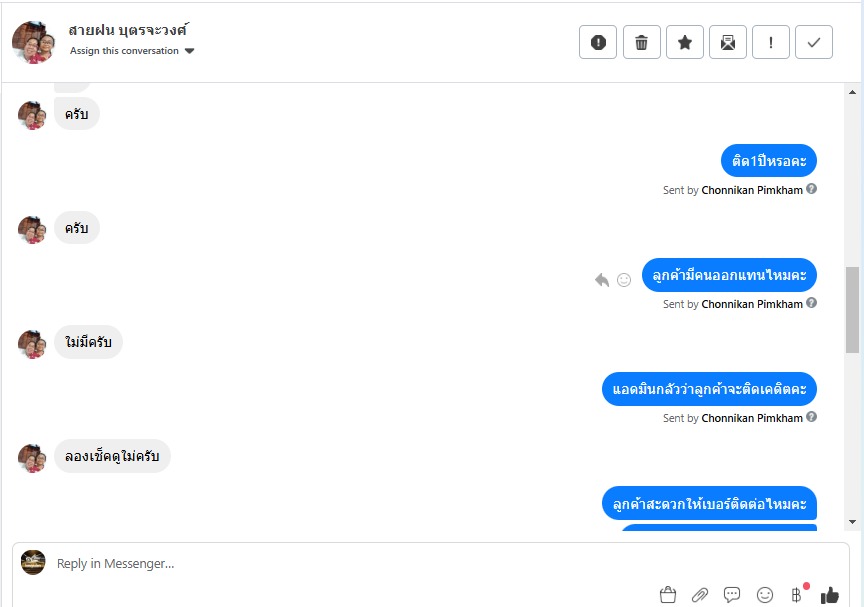This screenshot has height=607, width=864.
Task: Attach a file with paperclip icon
Action: (x=700, y=595)
